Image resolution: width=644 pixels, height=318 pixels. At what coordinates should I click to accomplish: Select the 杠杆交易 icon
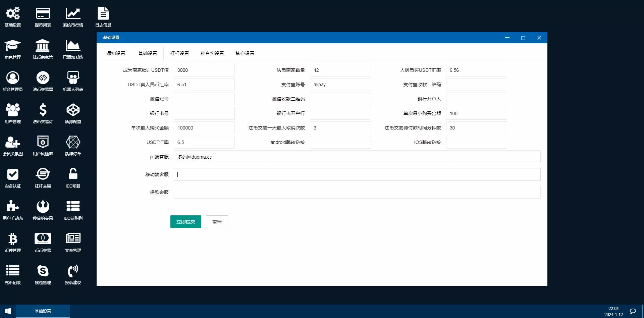pos(43,177)
